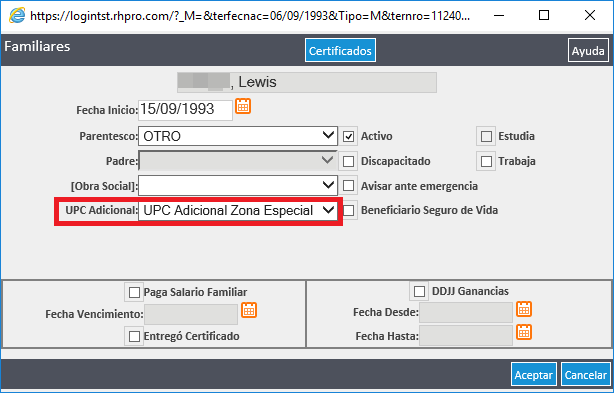Tick the Entregó Certificado checkbox
Image resolution: width=614 pixels, height=393 pixels.
point(134,337)
